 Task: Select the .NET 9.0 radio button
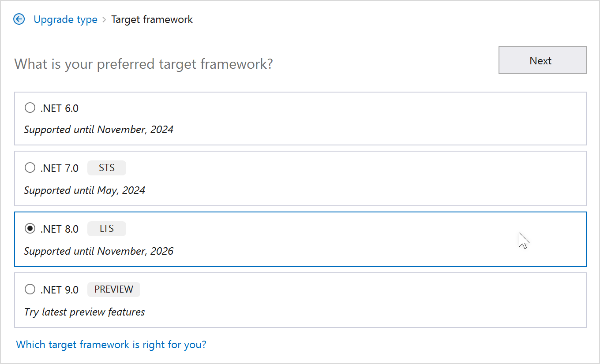click(x=30, y=290)
